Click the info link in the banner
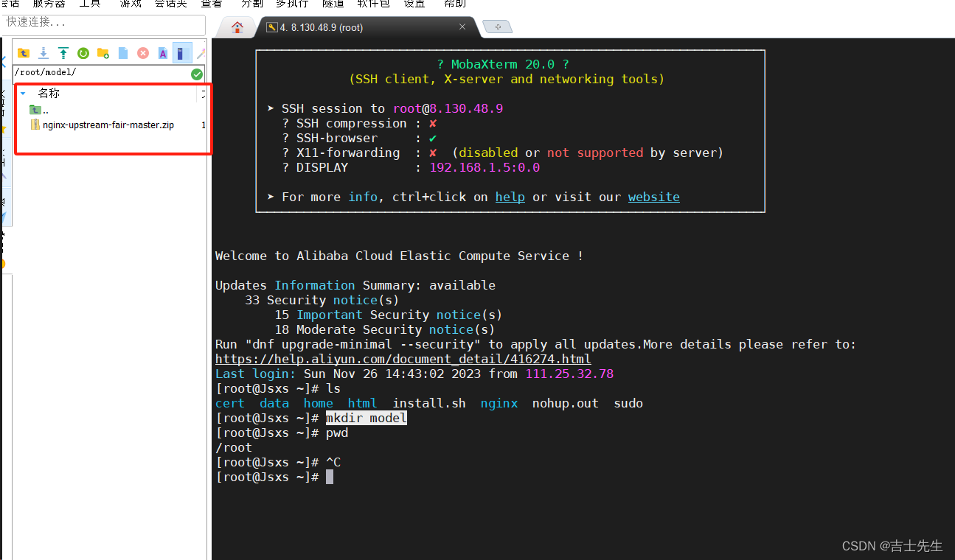The width and height of the screenshot is (955, 560). coord(363,197)
